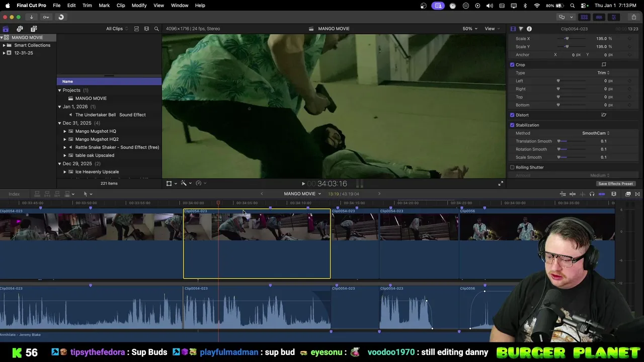
Task: Toggle the Browser layout button
Action: tap(584, 17)
